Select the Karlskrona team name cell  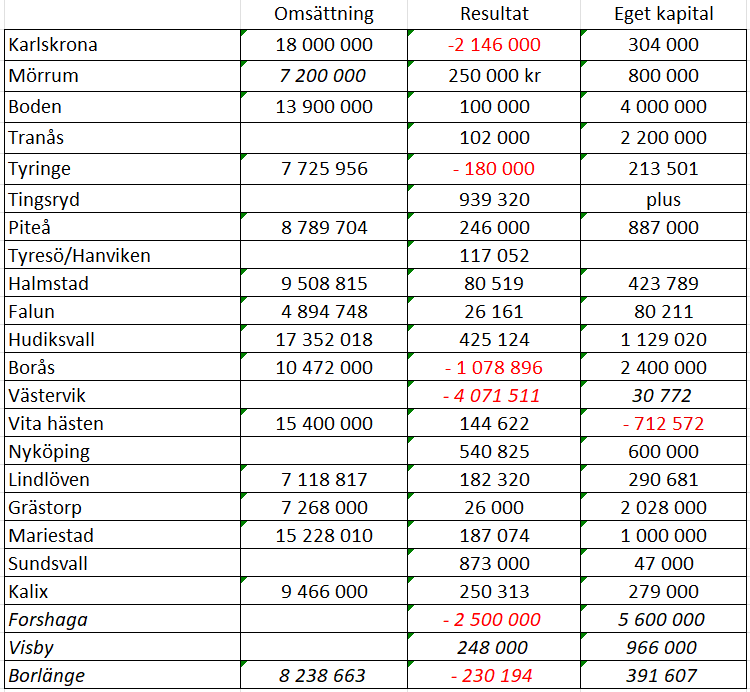[122, 45]
